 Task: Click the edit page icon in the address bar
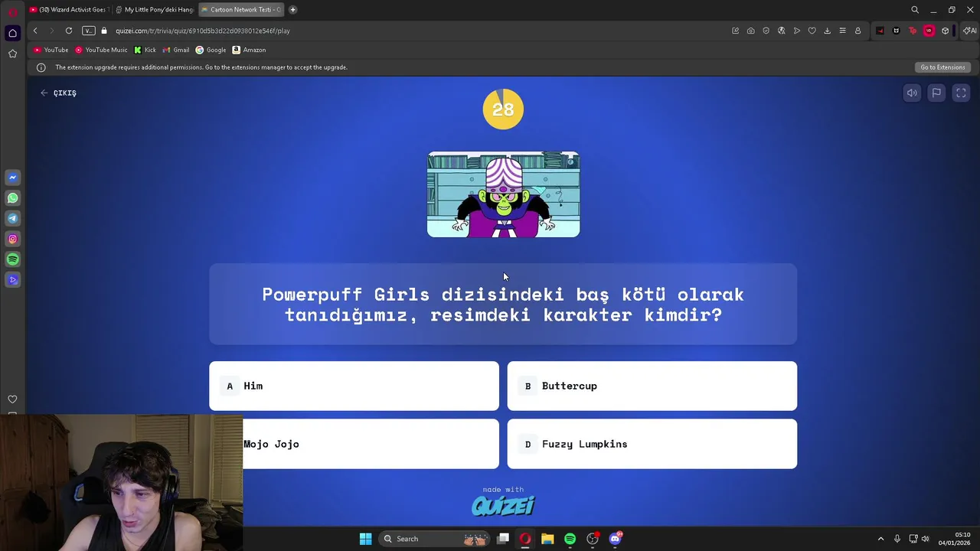735,31
